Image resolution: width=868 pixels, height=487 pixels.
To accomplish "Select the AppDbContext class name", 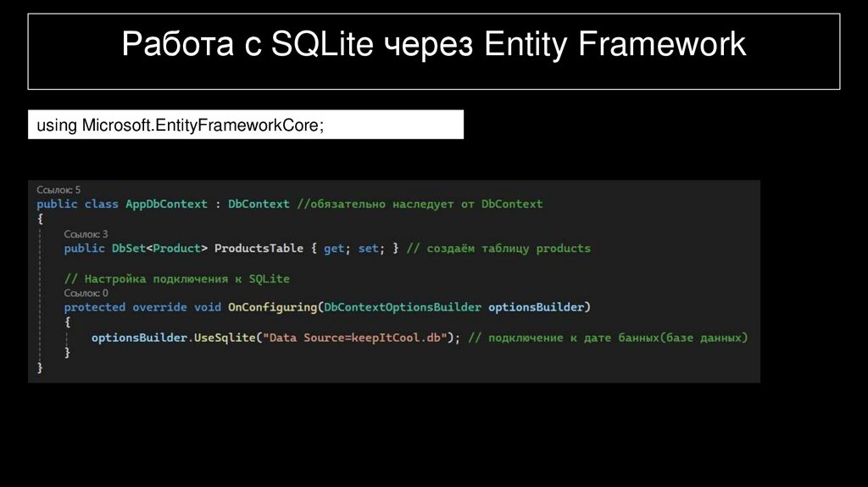I will coord(166,204).
